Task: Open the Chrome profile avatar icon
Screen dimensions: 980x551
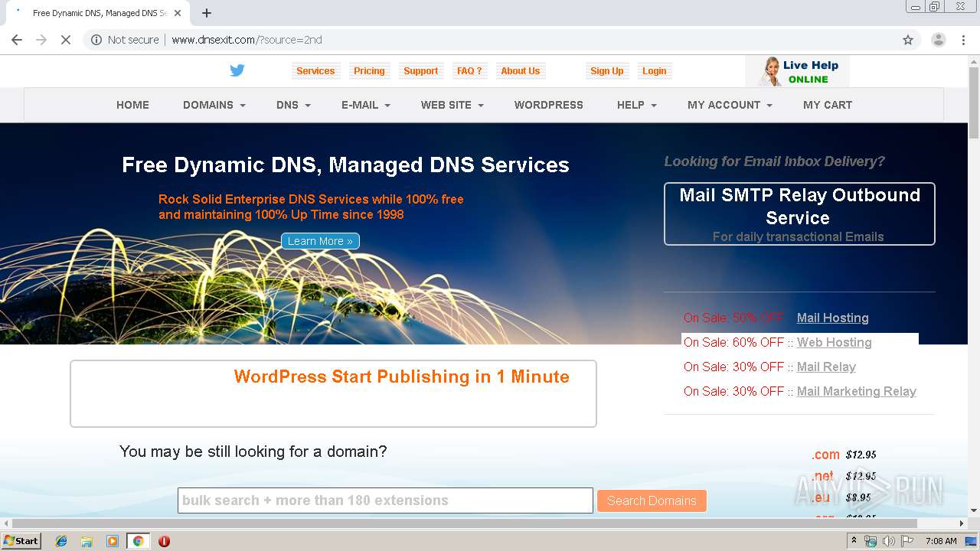Action: coord(938,40)
